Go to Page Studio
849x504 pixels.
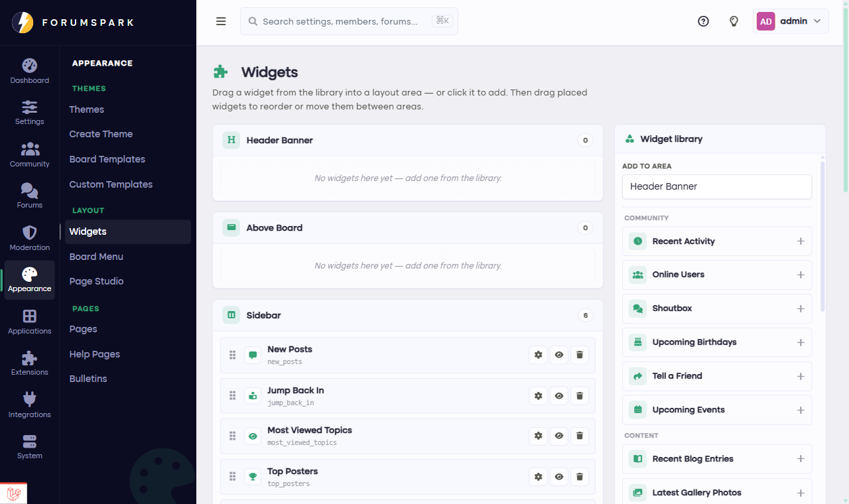click(x=128, y=281)
